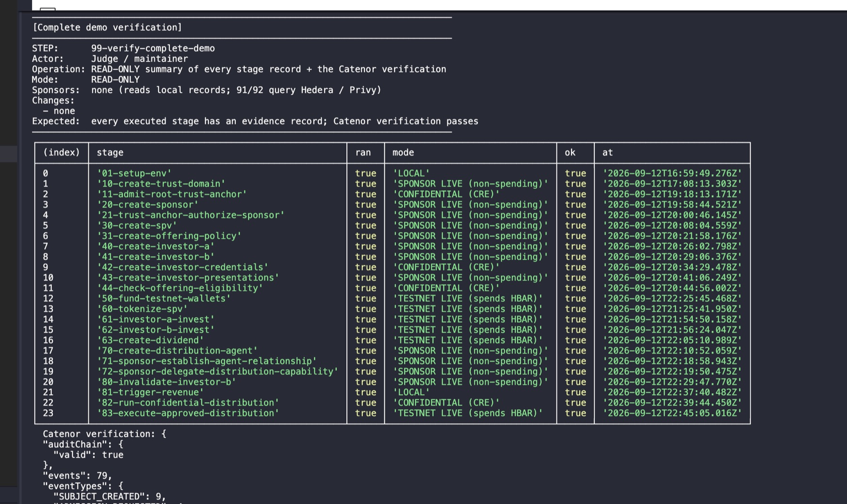Click 'TESTNET LIVE (spends HBAR)' in 50-fund-testnet-wallets row
847x504 pixels.
pyautogui.click(x=468, y=298)
